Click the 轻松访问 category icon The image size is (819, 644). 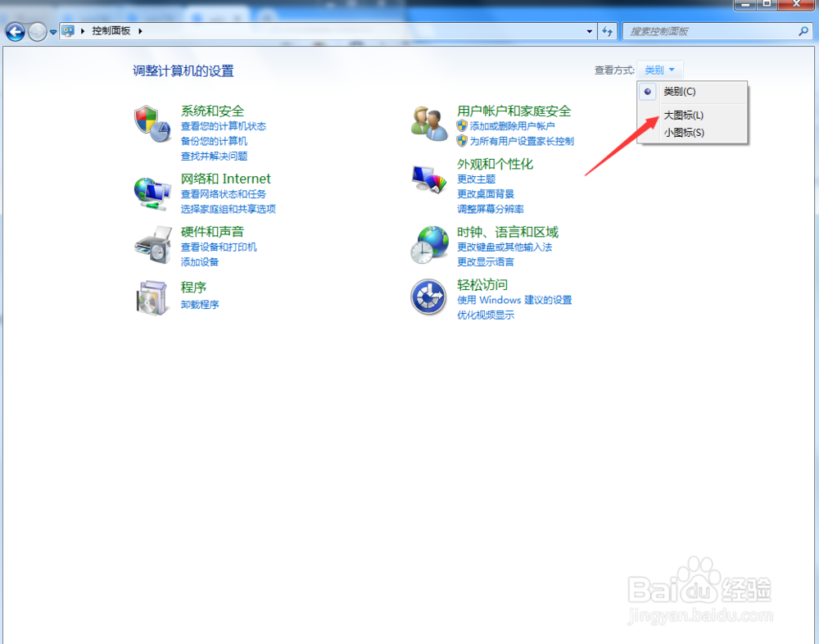[x=429, y=297]
